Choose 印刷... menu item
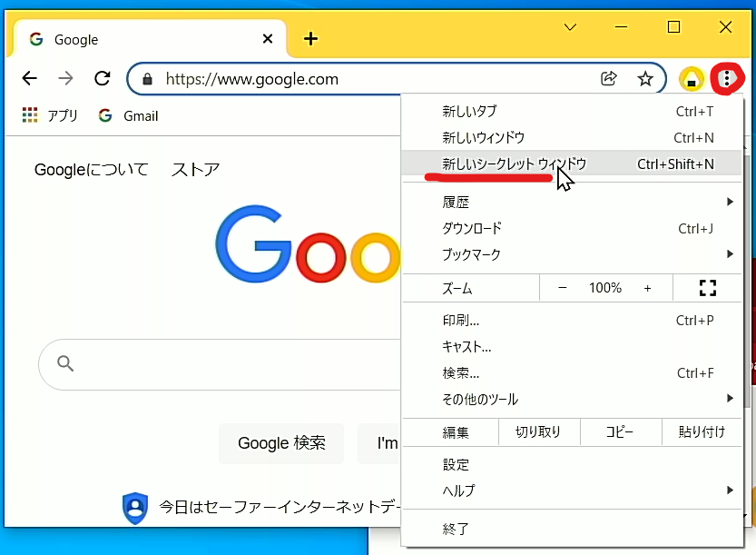This screenshot has height=555, width=756. [x=572, y=321]
